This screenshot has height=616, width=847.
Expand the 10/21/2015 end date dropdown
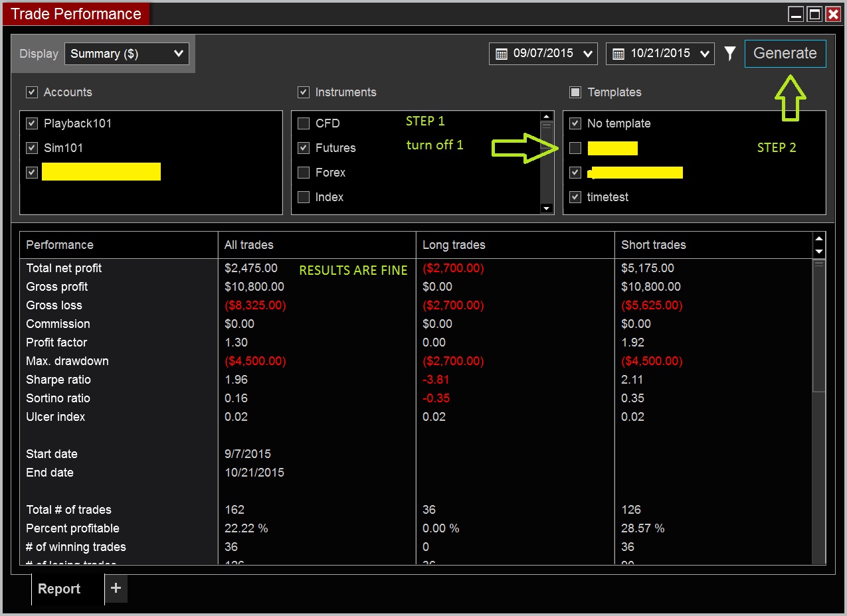705,54
